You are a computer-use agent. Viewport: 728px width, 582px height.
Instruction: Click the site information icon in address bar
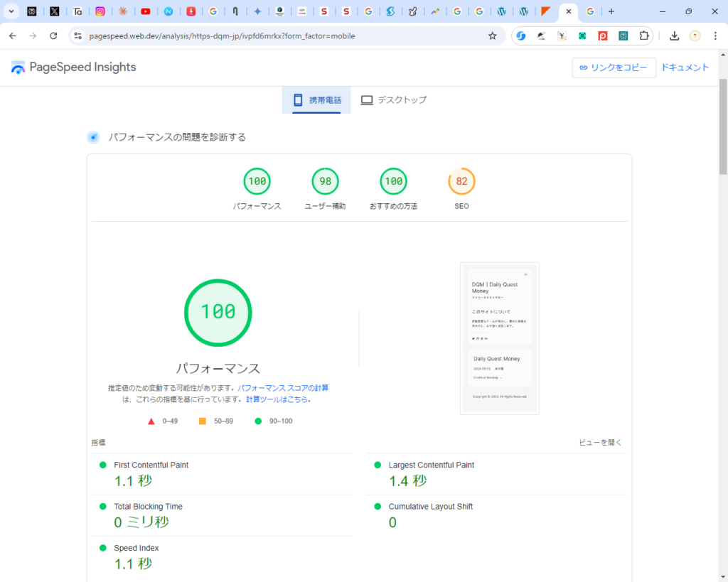tap(79, 36)
